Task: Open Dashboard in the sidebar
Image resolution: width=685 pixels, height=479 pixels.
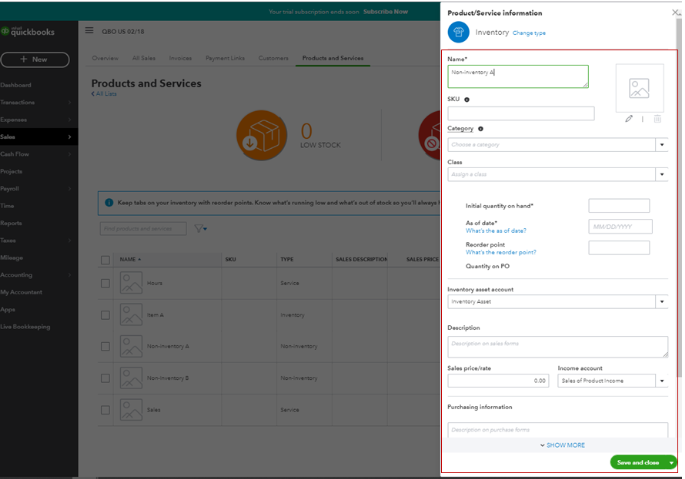Action: point(16,85)
